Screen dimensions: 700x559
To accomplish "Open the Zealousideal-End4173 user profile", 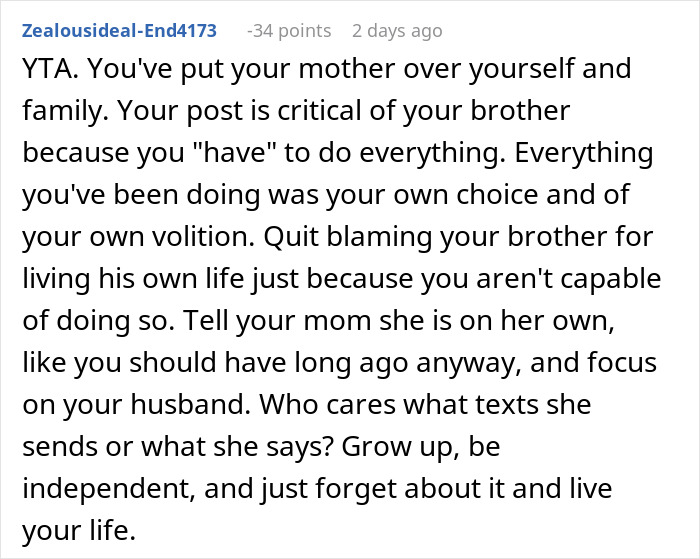I will (119, 31).
